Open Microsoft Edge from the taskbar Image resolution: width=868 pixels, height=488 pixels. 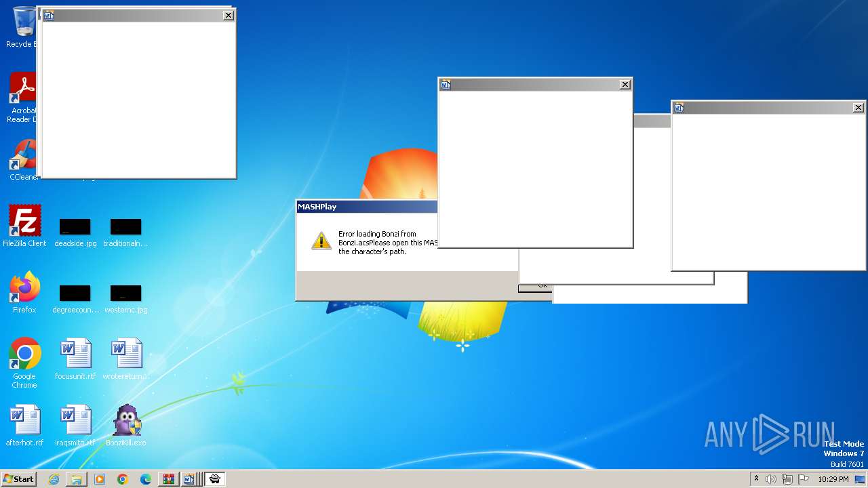146,479
